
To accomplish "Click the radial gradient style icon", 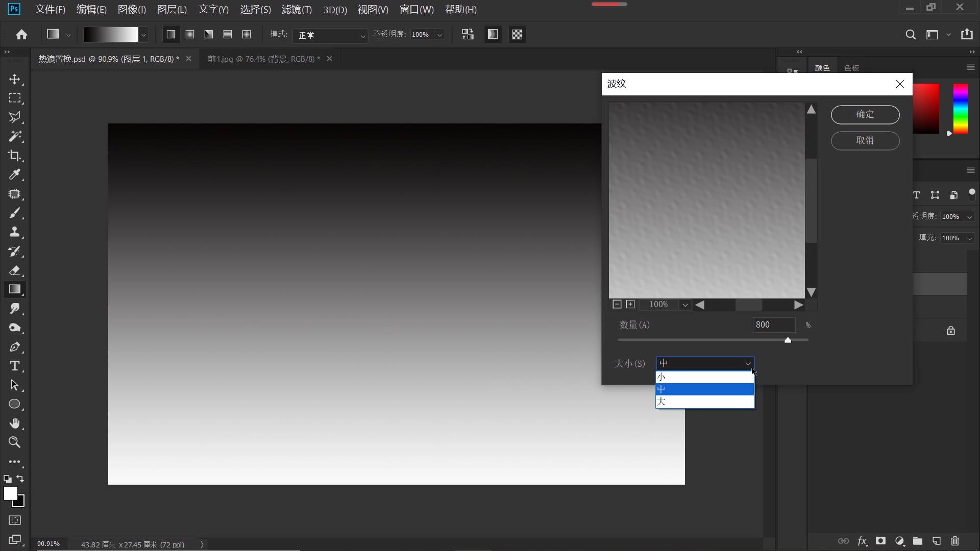I will [190, 34].
